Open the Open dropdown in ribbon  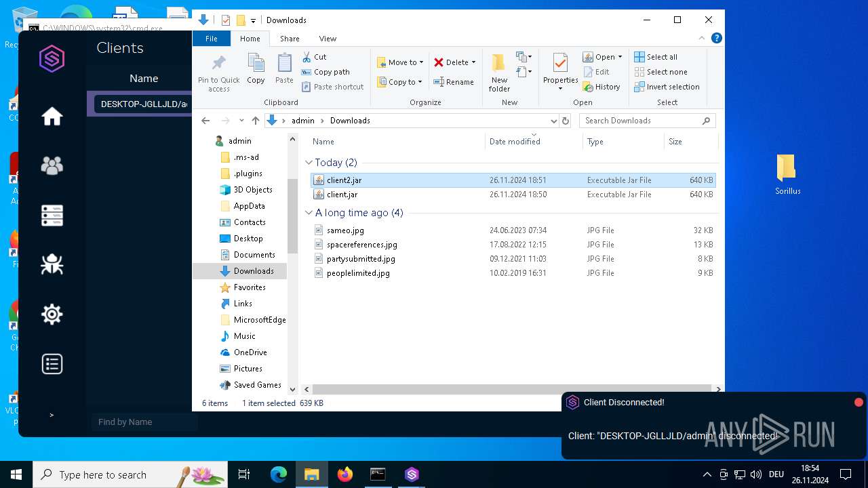tap(603, 57)
